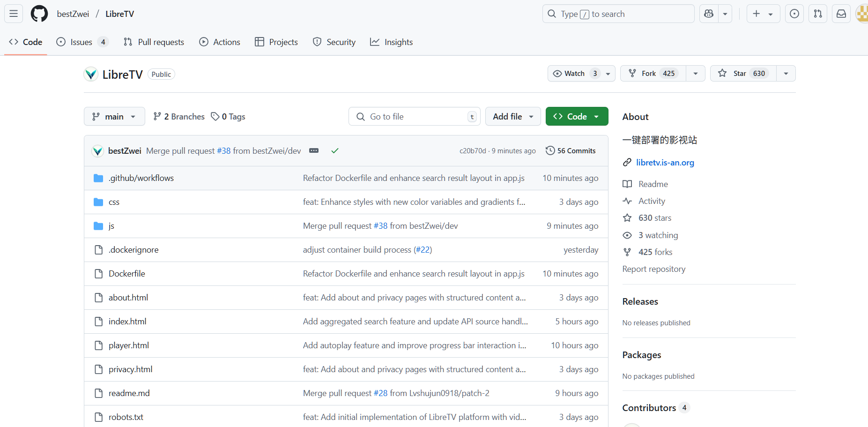The width and height of the screenshot is (868, 427).
Task: Switch to the Code tab
Action: [26, 42]
